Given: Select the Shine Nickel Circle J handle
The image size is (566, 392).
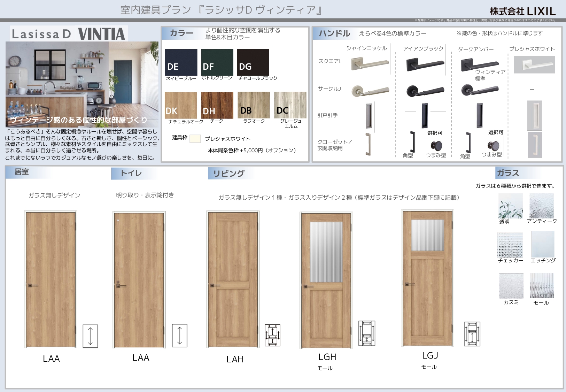Looking at the screenshot, I should click(x=370, y=91).
